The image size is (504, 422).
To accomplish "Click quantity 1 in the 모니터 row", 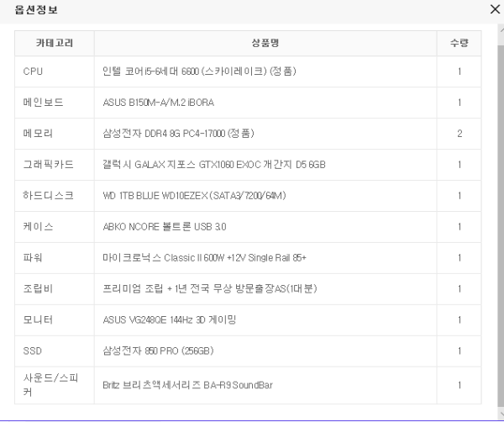I will click(x=459, y=320).
